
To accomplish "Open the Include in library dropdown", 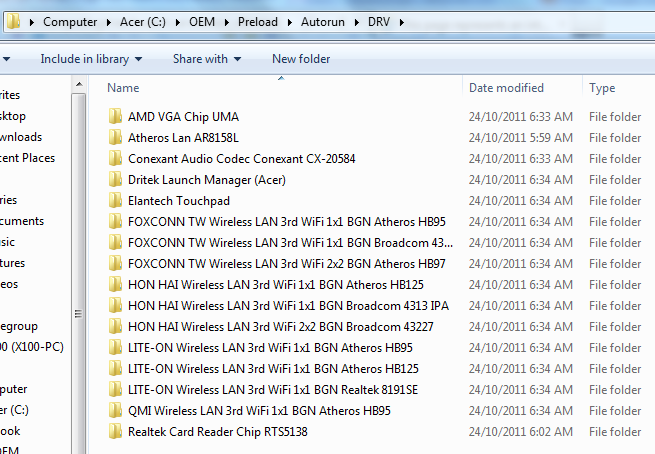I will (x=91, y=59).
